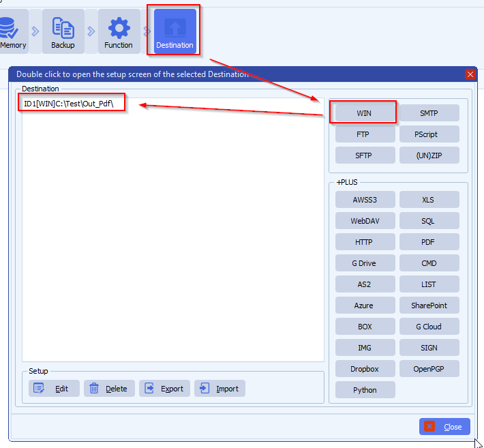Add an (UN)ZIP destination
Screen dimensions: 484x448
429,155
